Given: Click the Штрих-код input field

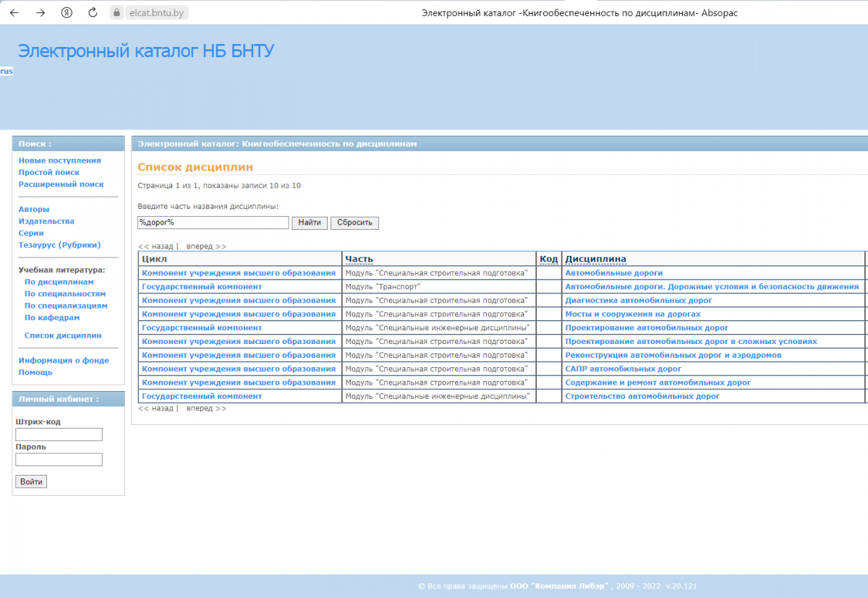Looking at the screenshot, I should coord(59,434).
